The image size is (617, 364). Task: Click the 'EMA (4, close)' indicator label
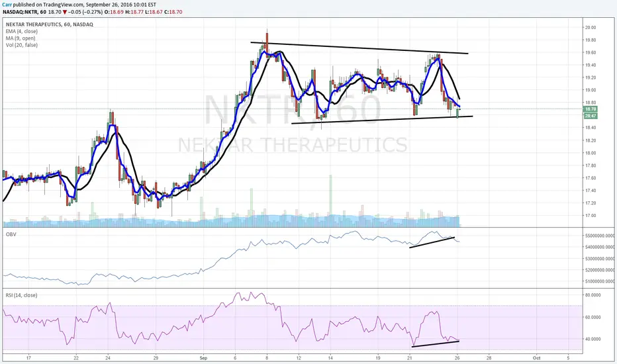(x=22, y=32)
